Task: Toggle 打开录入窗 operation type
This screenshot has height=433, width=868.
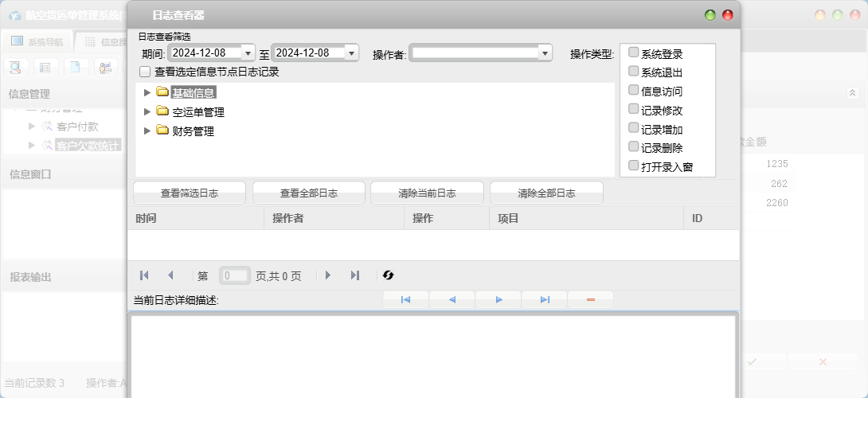Action: [634, 166]
